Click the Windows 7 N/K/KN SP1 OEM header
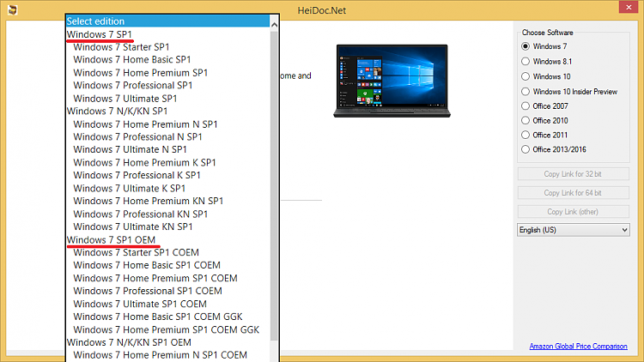 click(x=129, y=342)
